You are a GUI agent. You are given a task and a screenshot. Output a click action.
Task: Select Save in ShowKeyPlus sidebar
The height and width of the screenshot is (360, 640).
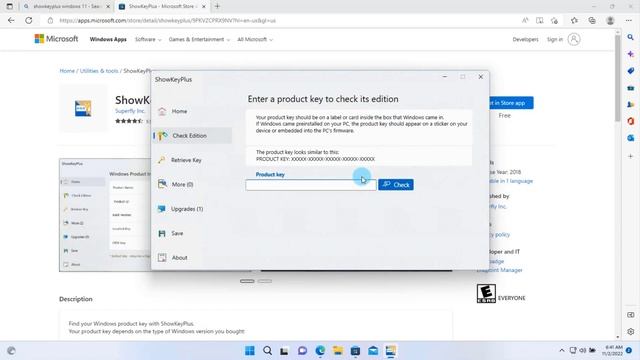192,233
